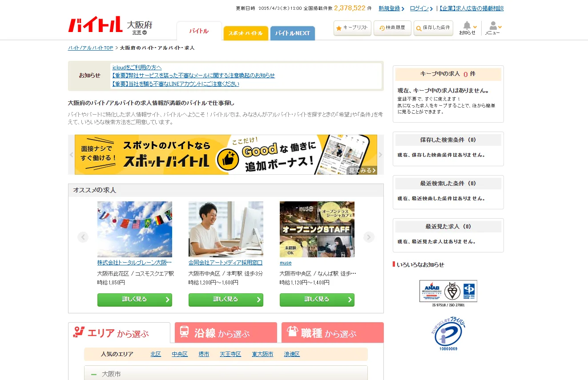Click 見てみる on the banner
Image resolution: width=588 pixels, height=380 pixels.
coord(362,170)
